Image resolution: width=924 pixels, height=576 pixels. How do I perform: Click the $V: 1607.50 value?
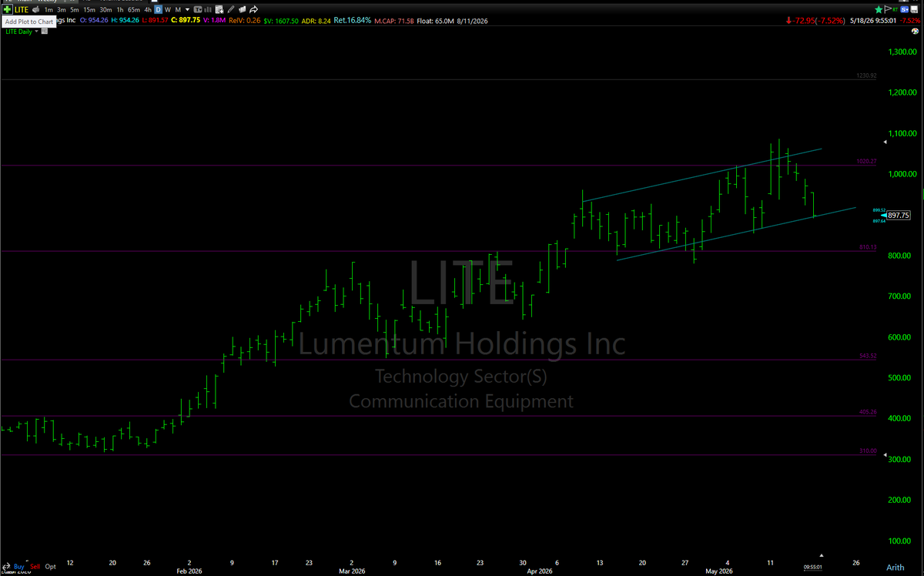point(280,20)
